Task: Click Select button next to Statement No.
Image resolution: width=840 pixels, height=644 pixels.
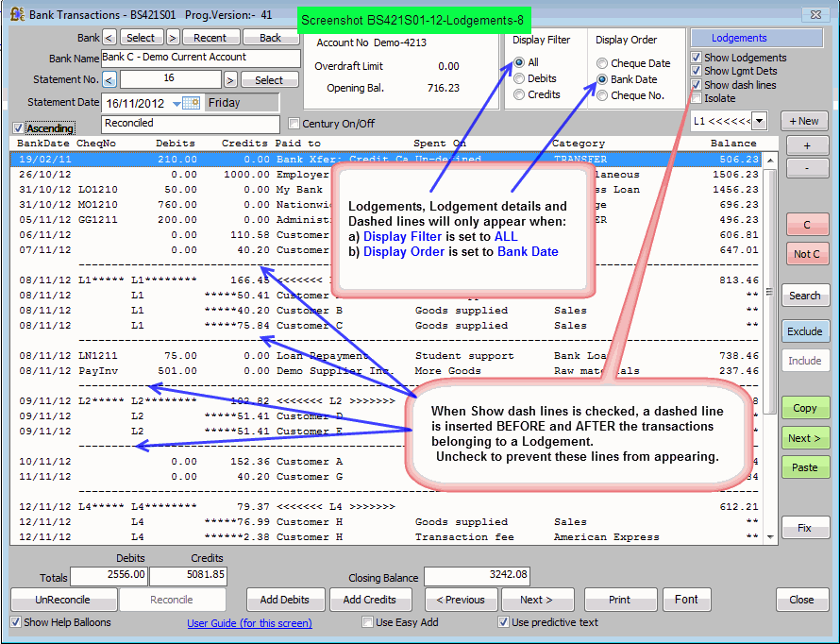Action: click(269, 80)
